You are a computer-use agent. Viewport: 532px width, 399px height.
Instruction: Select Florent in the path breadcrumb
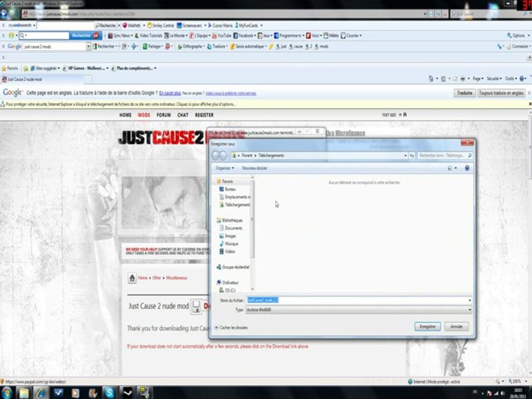click(247, 155)
